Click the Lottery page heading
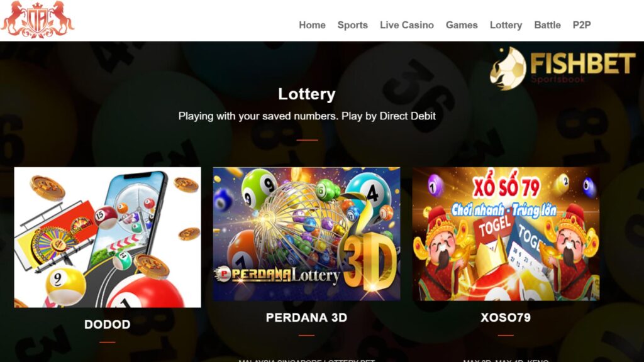The height and width of the screenshot is (362, 644). click(307, 94)
